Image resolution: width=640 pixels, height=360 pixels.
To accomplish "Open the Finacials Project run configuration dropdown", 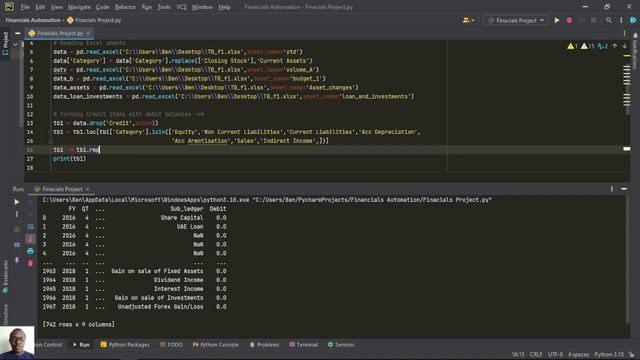I will click(516, 20).
